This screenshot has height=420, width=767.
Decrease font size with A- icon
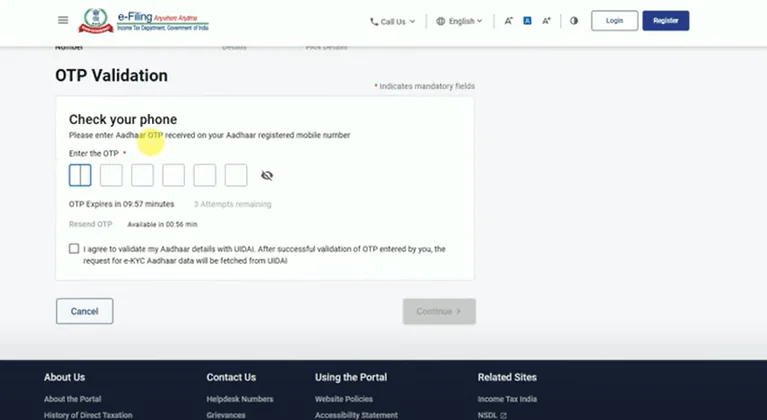[x=508, y=21]
